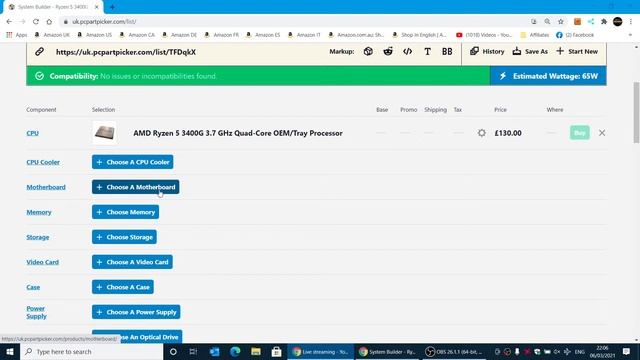Open the Case component link
The width and height of the screenshot is (640, 360).
[33, 287]
